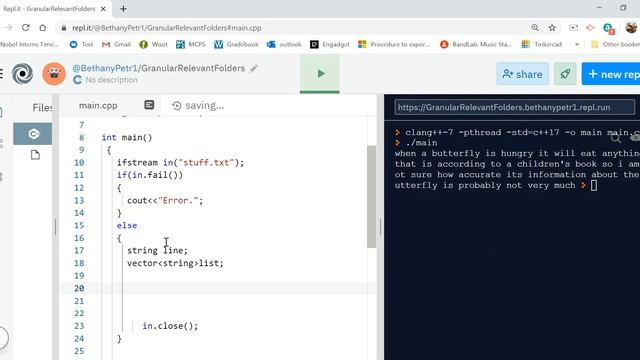Open the outlook bookmark
This screenshot has width=640, height=360.
pyautogui.click(x=284, y=44)
